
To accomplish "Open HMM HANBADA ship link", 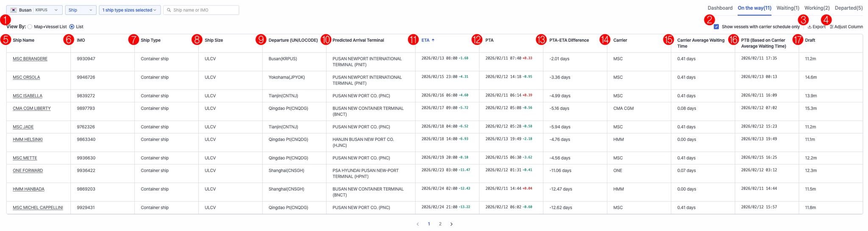I will tap(28, 189).
